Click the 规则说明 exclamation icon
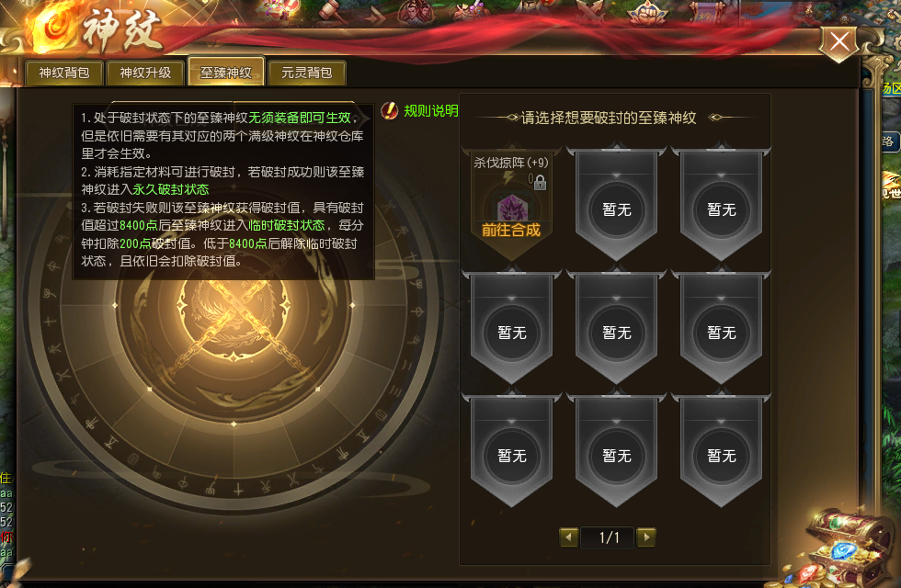The height and width of the screenshot is (588, 901). tap(390, 110)
